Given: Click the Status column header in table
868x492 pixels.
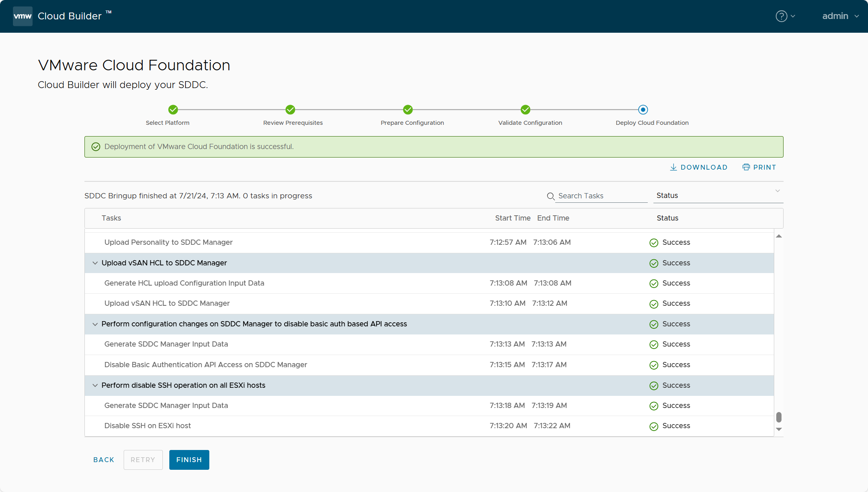Looking at the screenshot, I should pyautogui.click(x=668, y=218).
